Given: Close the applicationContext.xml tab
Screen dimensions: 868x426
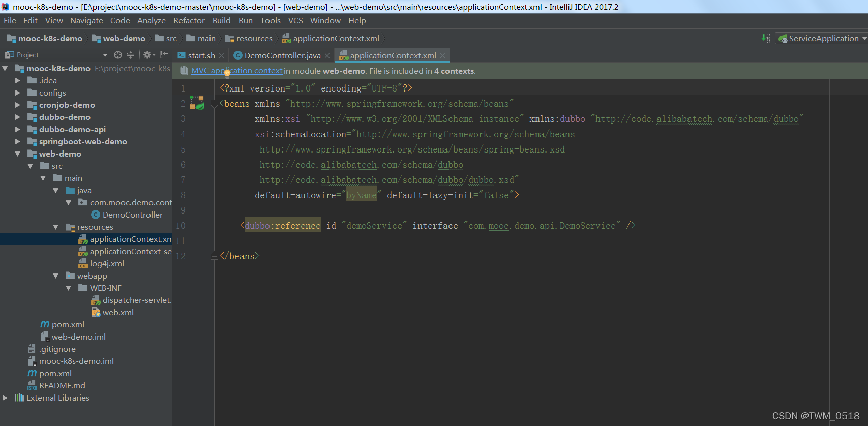Looking at the screenshot, I should pyautogui.click(x=443, y=56).
